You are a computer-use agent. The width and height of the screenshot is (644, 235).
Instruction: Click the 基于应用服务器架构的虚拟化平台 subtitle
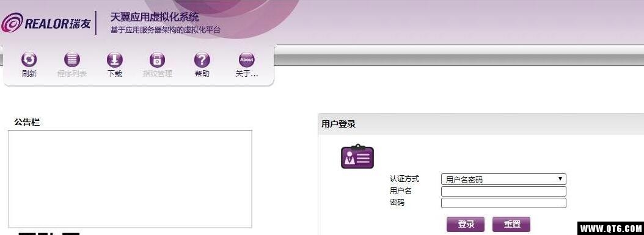tap(165, 30)
